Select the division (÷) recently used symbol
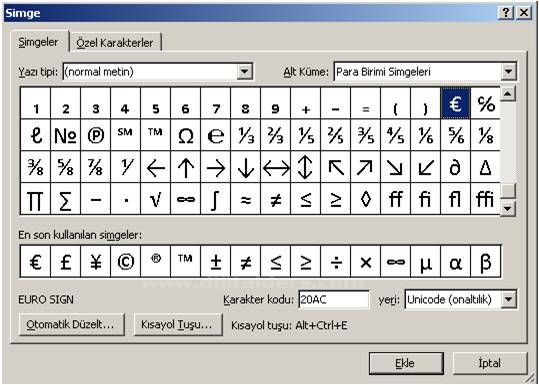Viewport: 539px width, 385px height. click(336, 262)
